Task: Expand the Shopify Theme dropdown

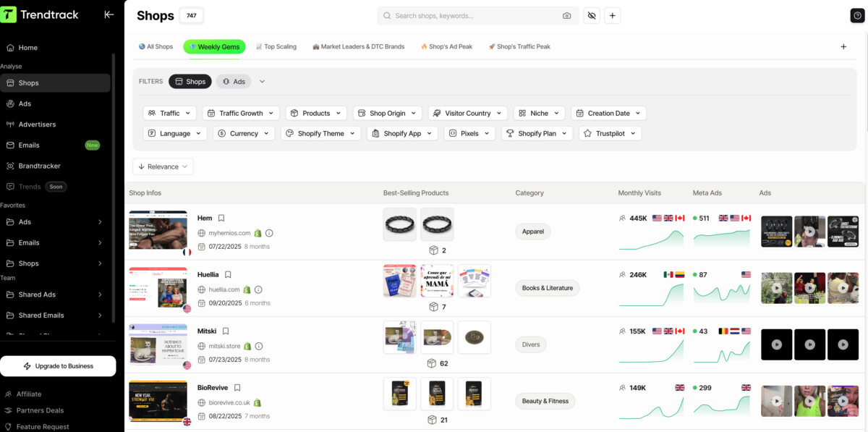Action: tap(320, 134)
